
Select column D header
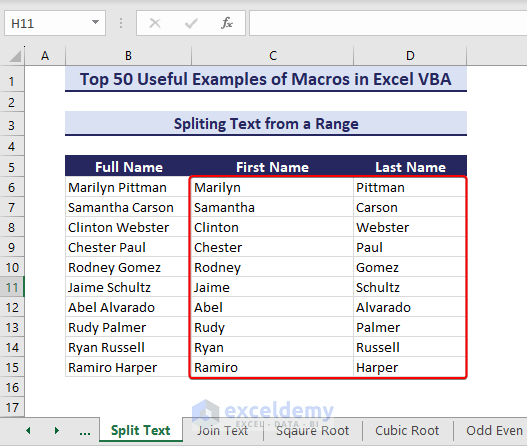[x=410, y=56]
